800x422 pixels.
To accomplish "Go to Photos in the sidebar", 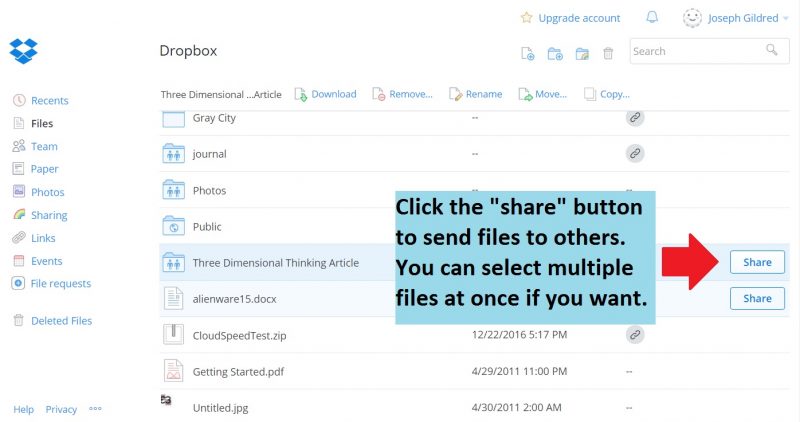I will click(47, 192).
